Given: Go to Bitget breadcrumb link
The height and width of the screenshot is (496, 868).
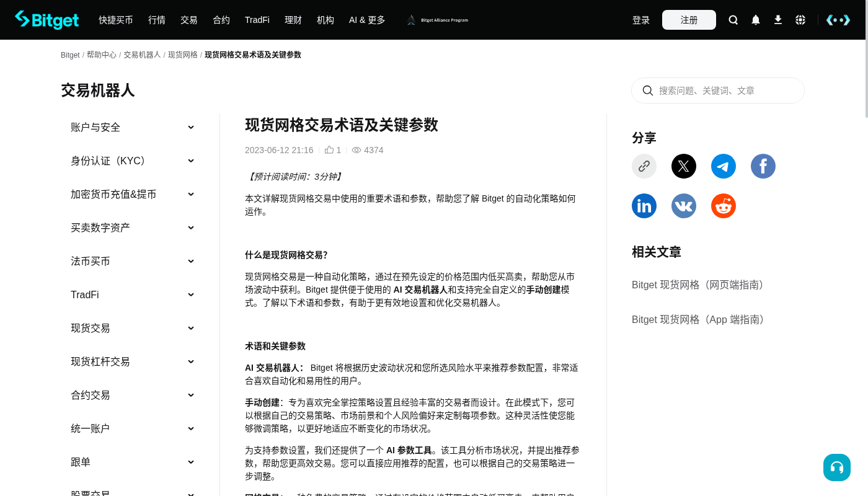Looking at the screenshot, I should pos(70,55).
